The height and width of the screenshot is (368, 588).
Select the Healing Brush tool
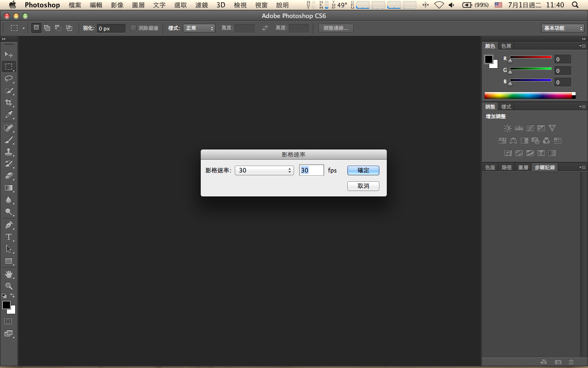(9, 127)
